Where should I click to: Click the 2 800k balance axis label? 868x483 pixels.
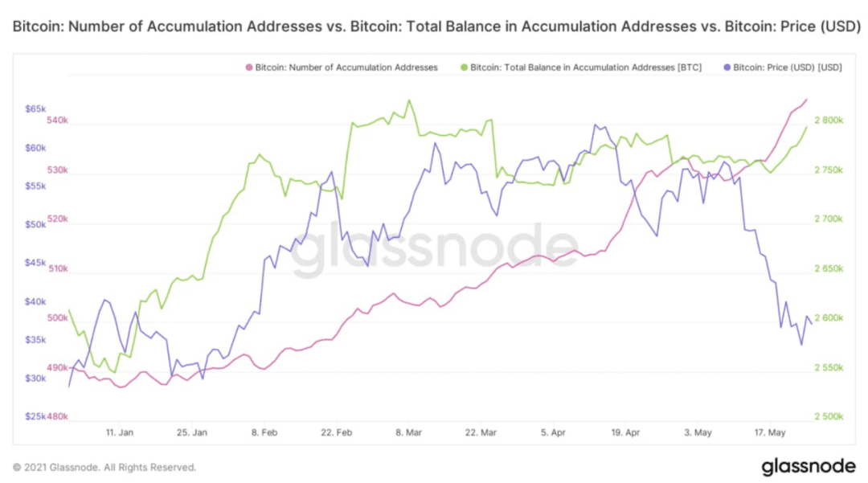click(x=829, y=120)
